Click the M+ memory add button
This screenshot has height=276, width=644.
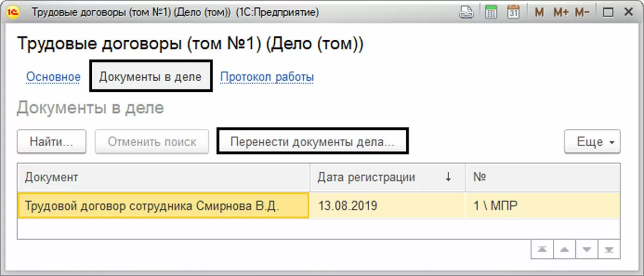click(561, 12)
